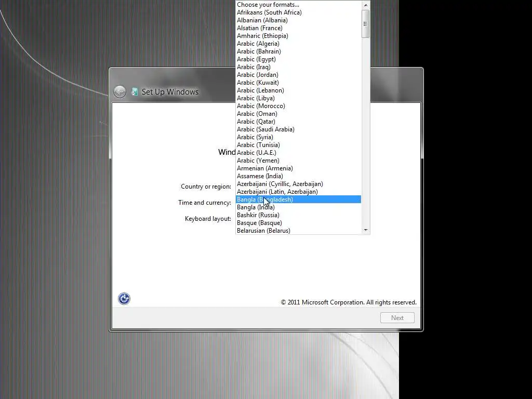Select Arabic (Morocco)

(298, 106)
